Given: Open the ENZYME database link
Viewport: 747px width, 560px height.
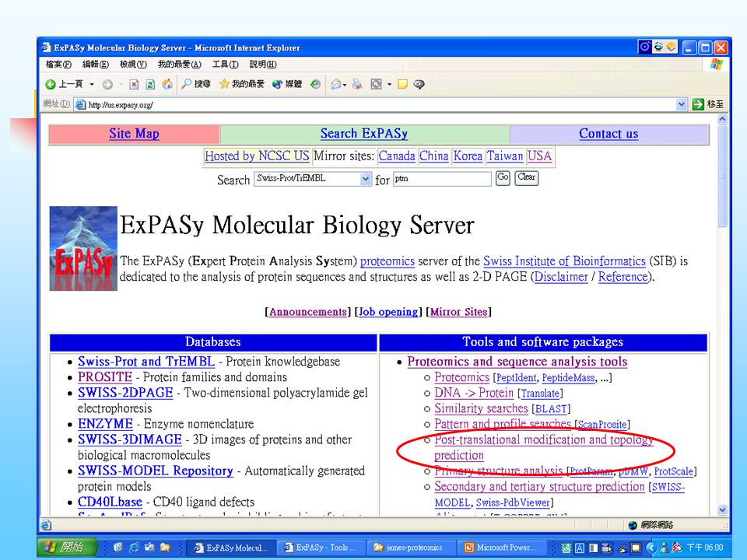Looking at the screenshot, I should coord(105,424).
